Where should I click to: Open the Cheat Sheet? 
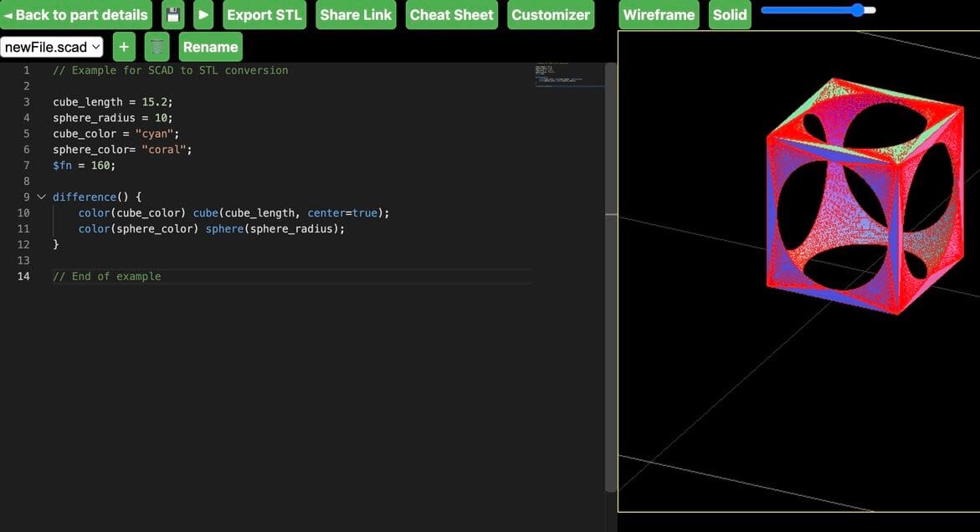coord(451,15)
